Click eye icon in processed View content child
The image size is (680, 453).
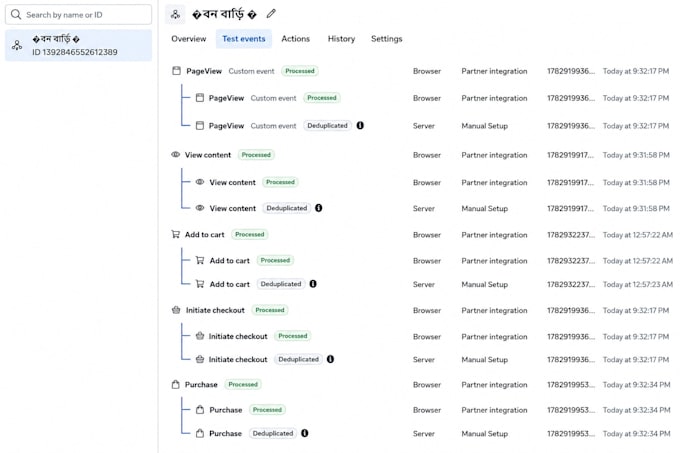[x=199, y=182]
